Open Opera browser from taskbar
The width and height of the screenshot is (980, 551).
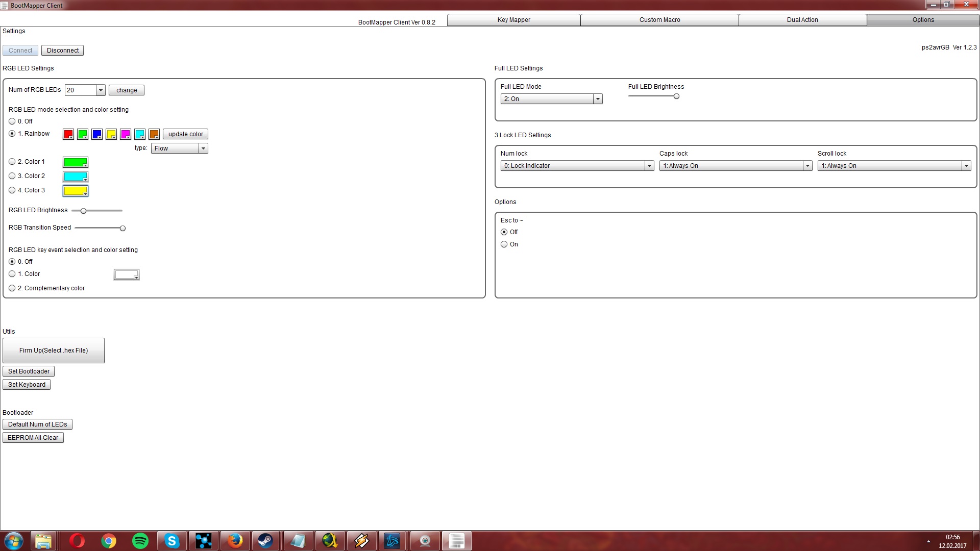click(77, 540)
